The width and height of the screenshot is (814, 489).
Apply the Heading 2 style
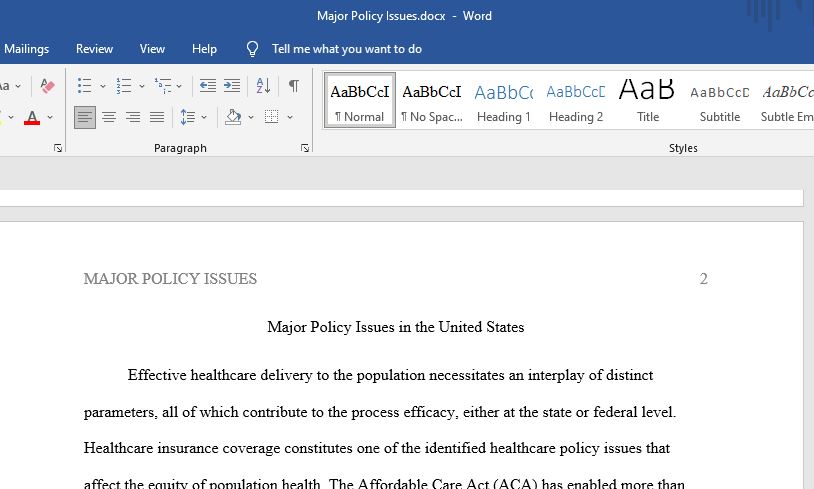coord(576,100)
